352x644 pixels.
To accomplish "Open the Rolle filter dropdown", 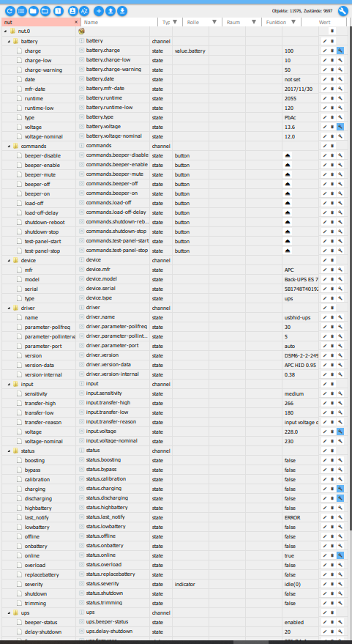I will pos(214,22).
